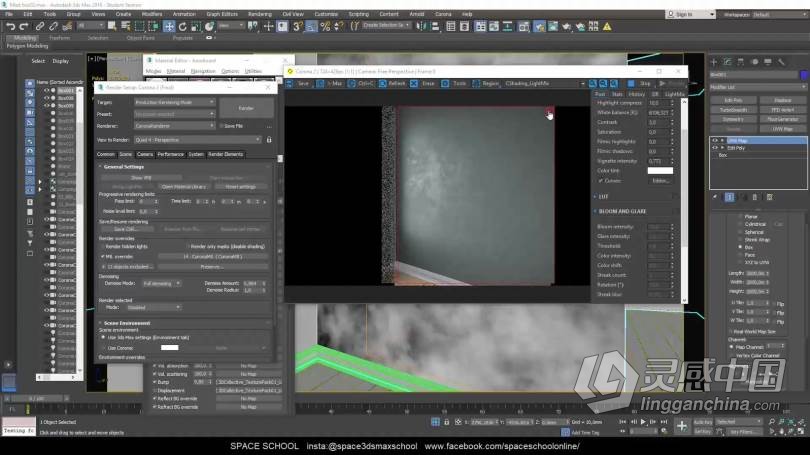Toggle the 3D Snaps icon
810x455 pixels.
[x=298, y=26]
